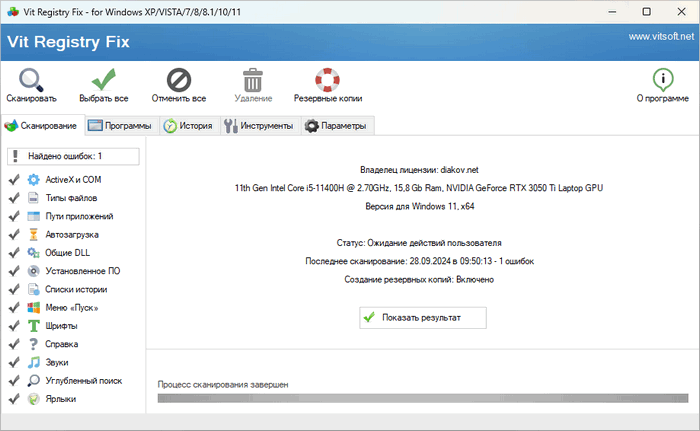Minimize the Vit Registry Fix window
700x431 pixels.
click(612, 12)
